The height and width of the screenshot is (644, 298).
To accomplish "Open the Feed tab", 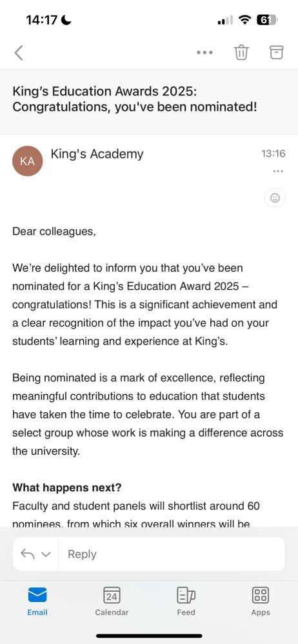I will point(186,601).
